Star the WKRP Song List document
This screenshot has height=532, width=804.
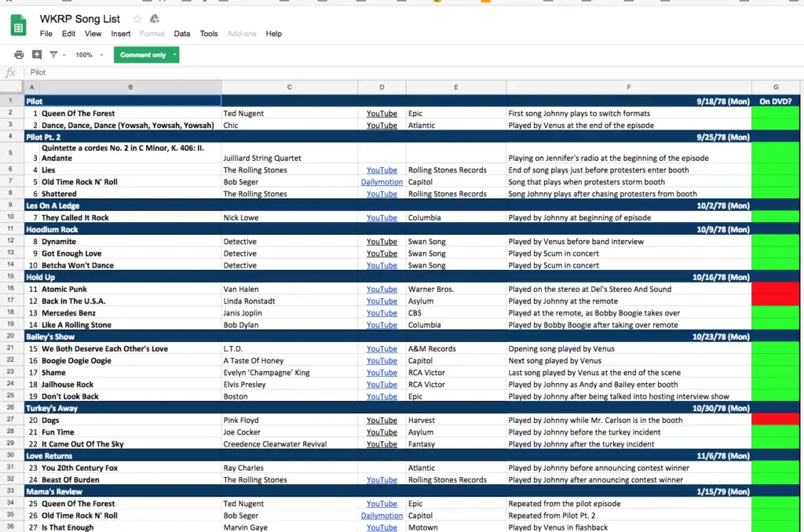tap(137, 19)
